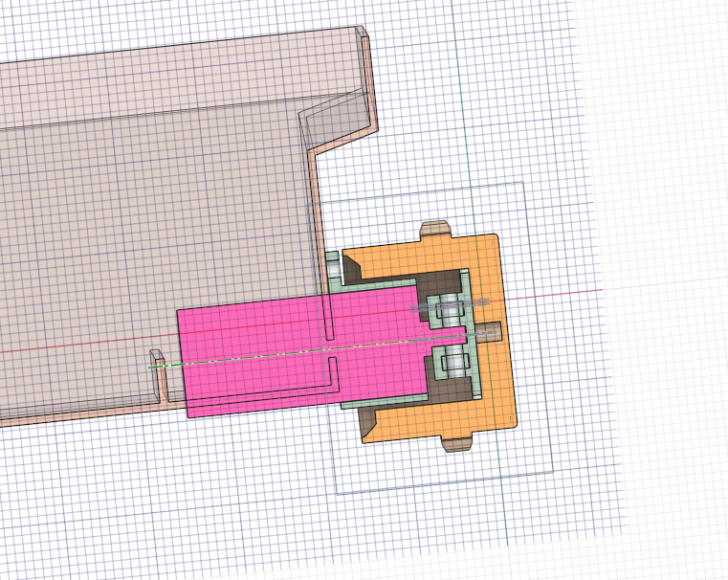This screenshot has width=728, height=580.
Task: Click the top-right lip of beige enclosure
Action: 362,36
